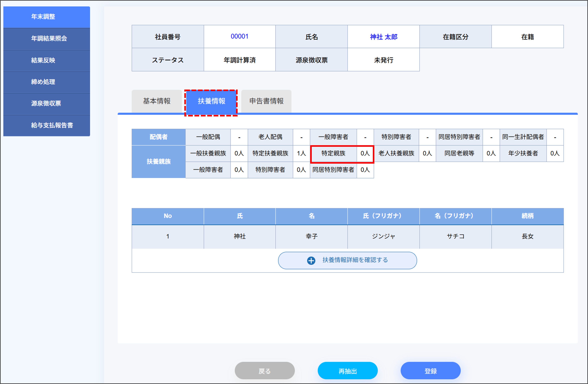Select 源泉徴収票 in the left menu
This screenshot has width=588, height=384.
[x=47, y=104]
